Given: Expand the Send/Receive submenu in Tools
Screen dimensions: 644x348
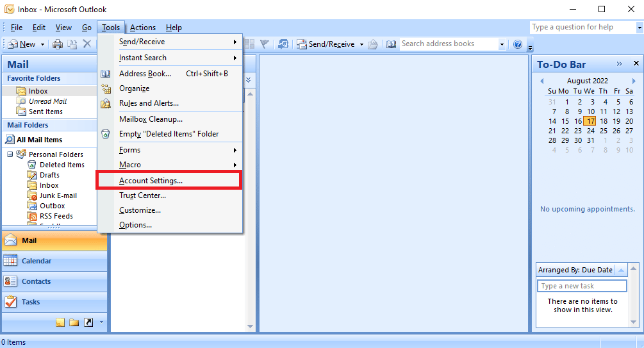Looking at the screenshot, I should coord(170,42).
